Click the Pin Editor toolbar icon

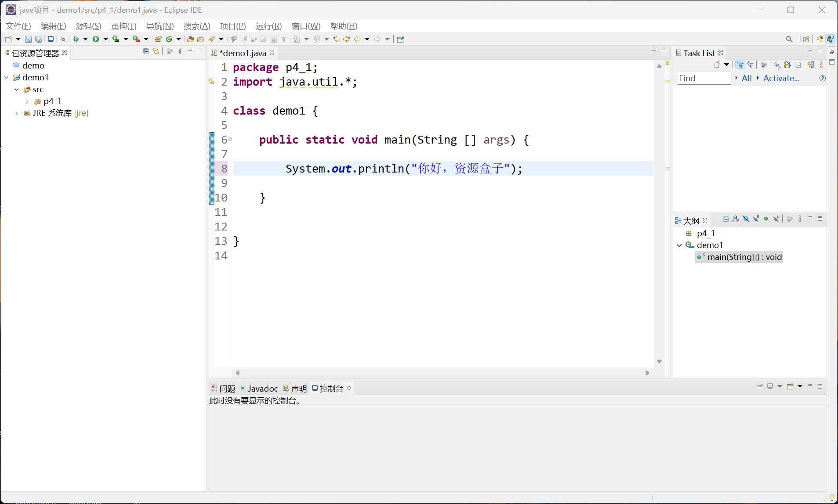coord(400,39)
